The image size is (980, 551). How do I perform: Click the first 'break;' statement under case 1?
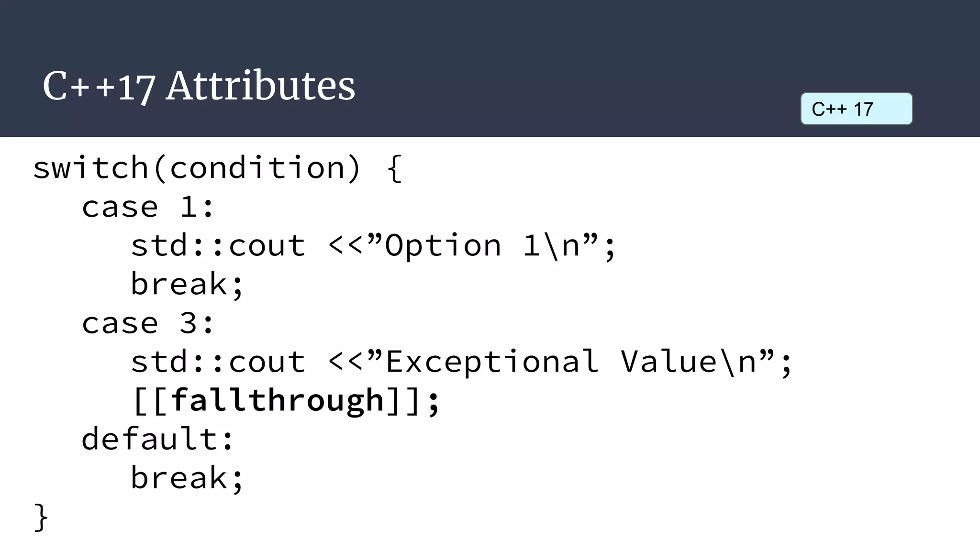click(188, 284)
